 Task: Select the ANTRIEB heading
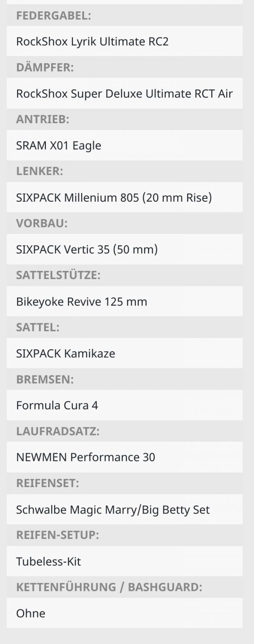(x=43, y=119)
